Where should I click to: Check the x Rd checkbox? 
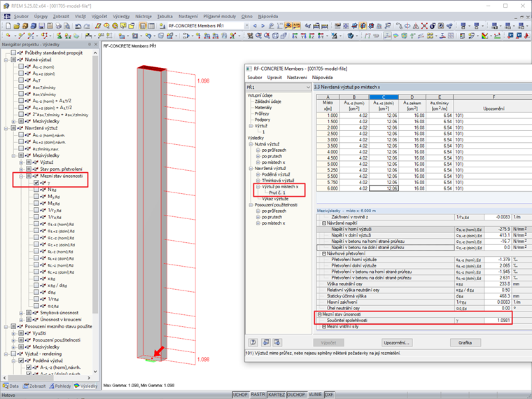coord(36,279)
